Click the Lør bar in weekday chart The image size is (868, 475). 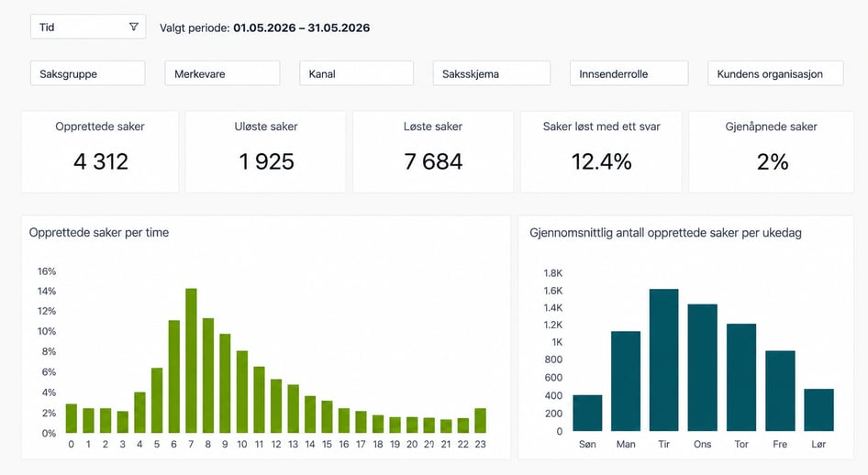tap(818, 410)
